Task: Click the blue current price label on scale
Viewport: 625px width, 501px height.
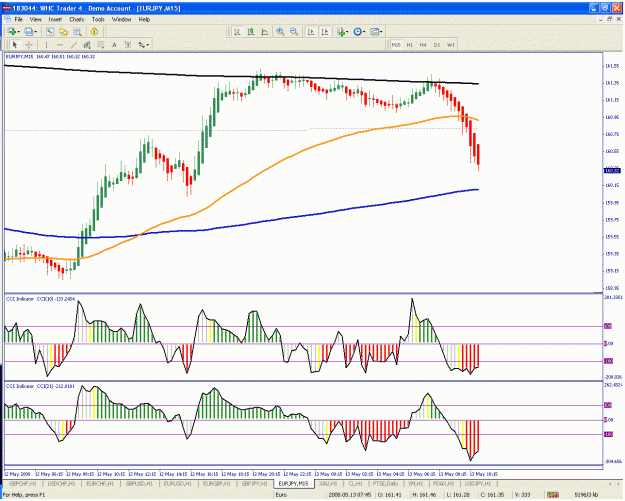Action: (612, 171)
